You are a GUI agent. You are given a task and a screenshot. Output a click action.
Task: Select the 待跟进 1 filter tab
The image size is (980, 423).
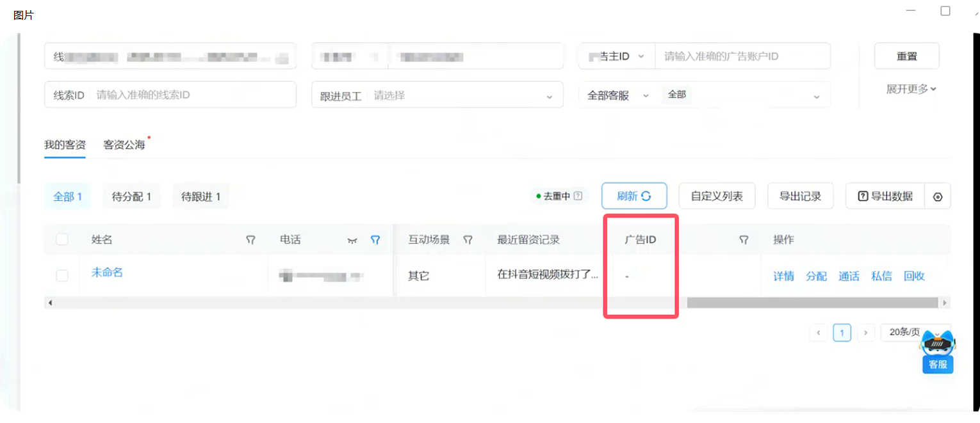[x=200, y=196]
